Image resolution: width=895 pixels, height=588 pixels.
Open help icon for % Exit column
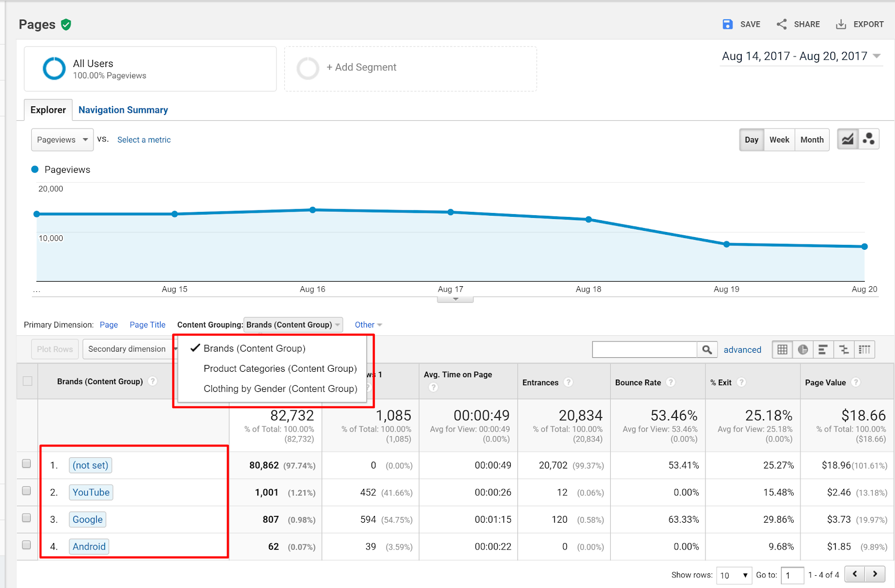tap(741, 382)
